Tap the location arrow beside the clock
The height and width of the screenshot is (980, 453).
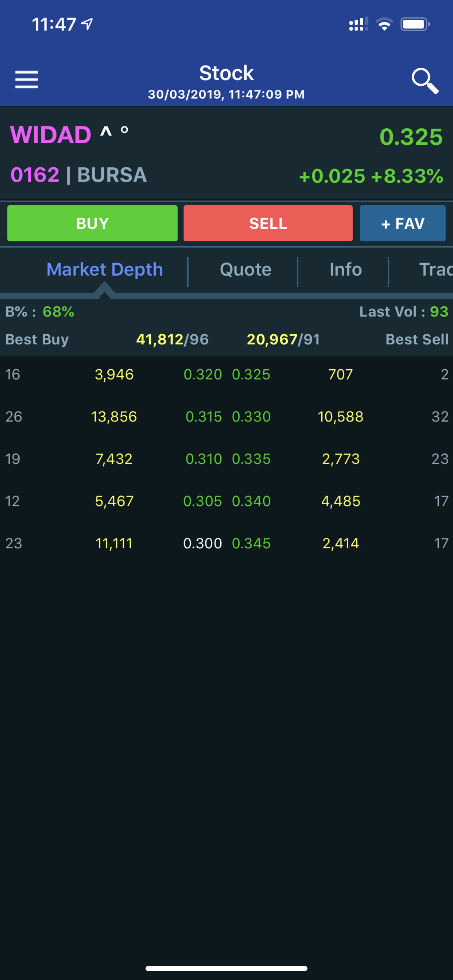87,24
